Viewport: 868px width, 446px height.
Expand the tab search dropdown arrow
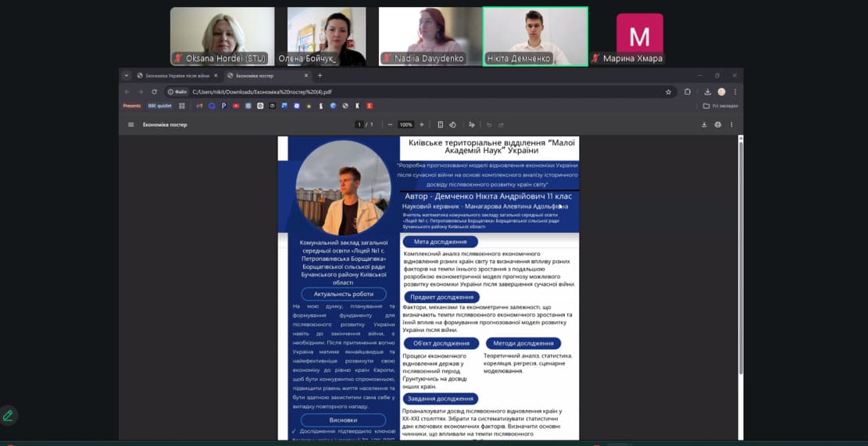(x=128, y=76)
